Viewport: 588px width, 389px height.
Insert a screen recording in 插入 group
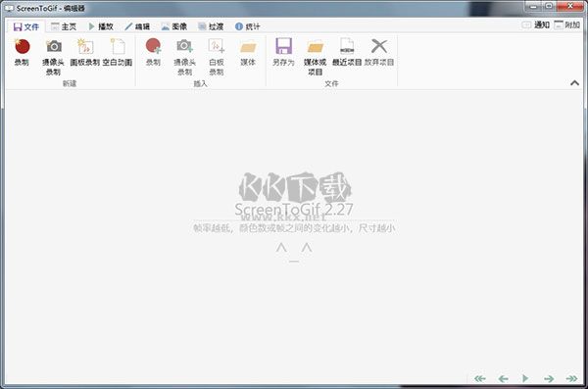coord(153,52)
